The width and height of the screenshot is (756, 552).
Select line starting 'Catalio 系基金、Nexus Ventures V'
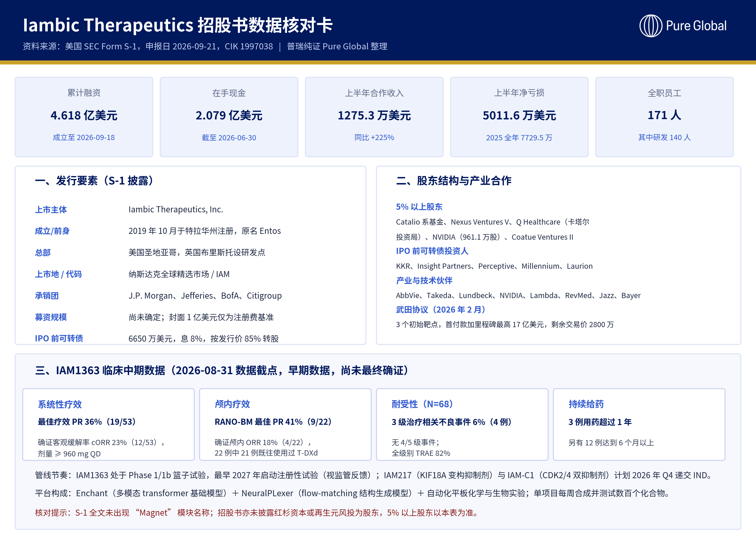click(493, 222)
